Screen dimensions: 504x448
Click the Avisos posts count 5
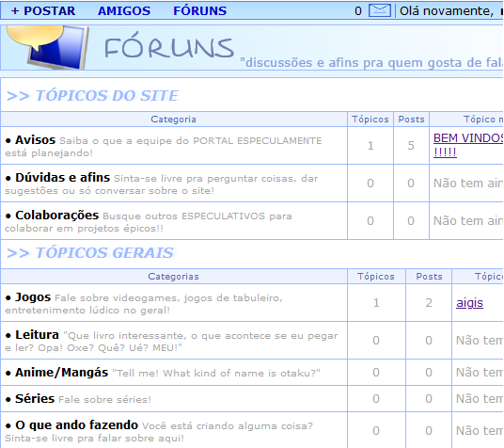411,146
